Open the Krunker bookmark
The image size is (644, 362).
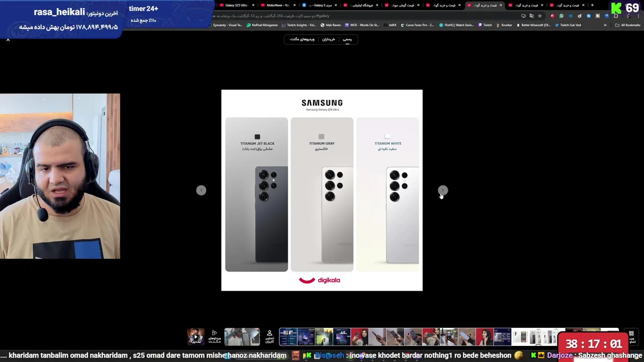pyautogui.click(x=504, y=25)
